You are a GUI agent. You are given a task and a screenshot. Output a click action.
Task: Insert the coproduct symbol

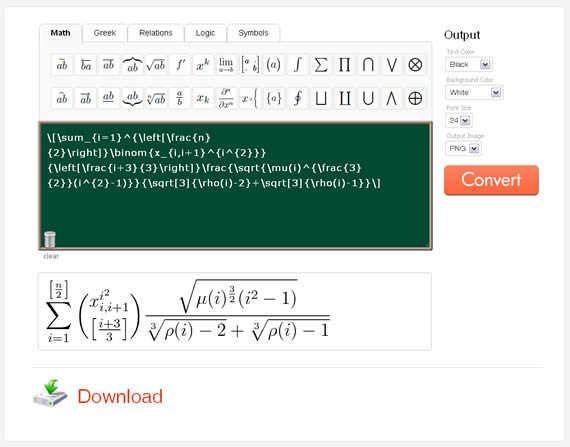[x=344, y=98]
